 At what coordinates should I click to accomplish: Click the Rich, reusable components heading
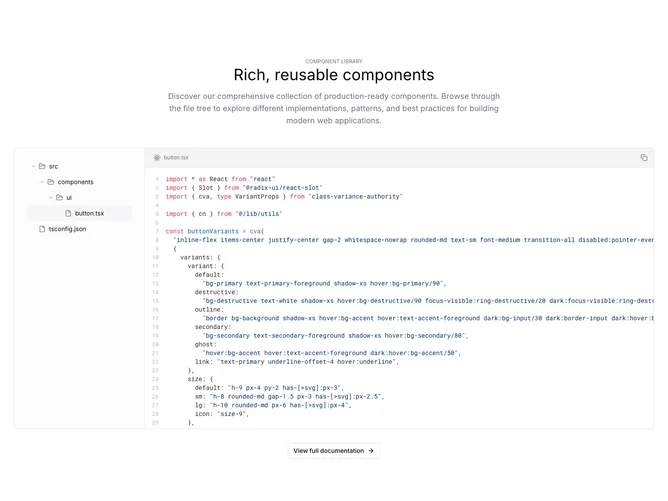click(334, 75)
